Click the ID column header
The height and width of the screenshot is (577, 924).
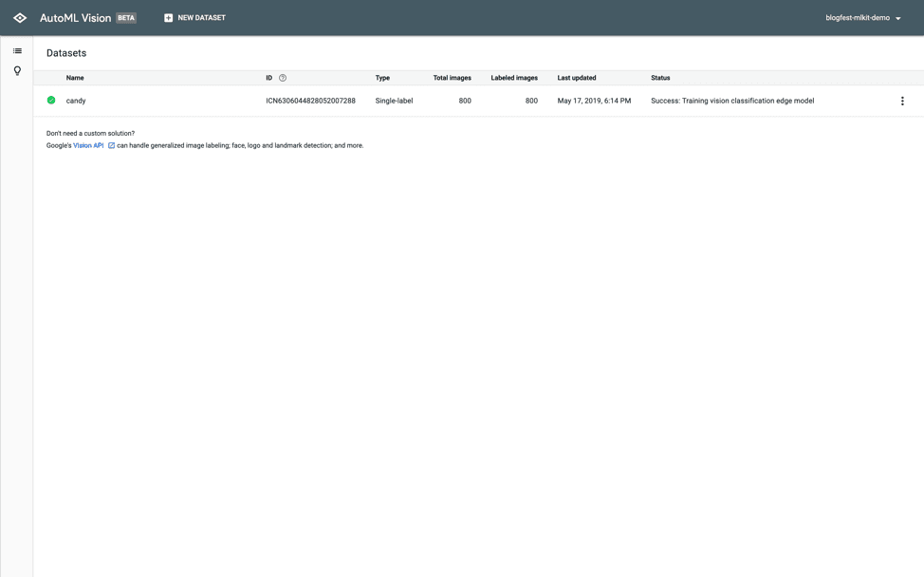[x=268, y=78]
